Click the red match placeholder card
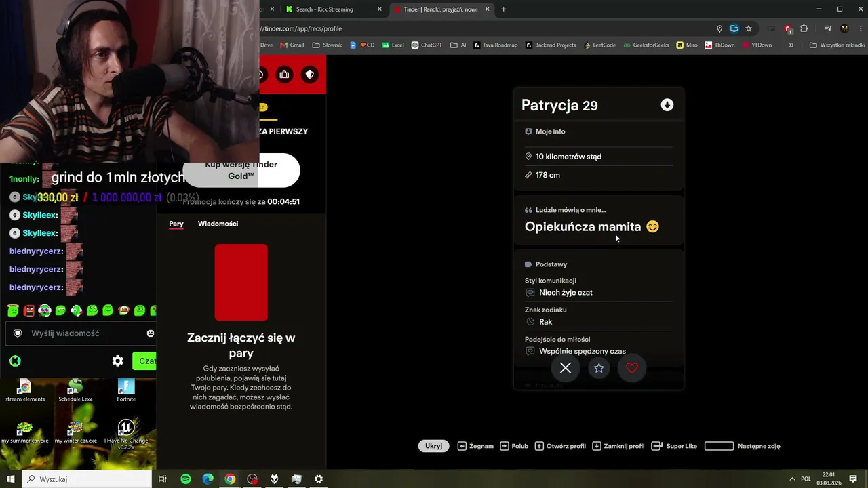This screenshot has width=868, height=488. point(241,283)
